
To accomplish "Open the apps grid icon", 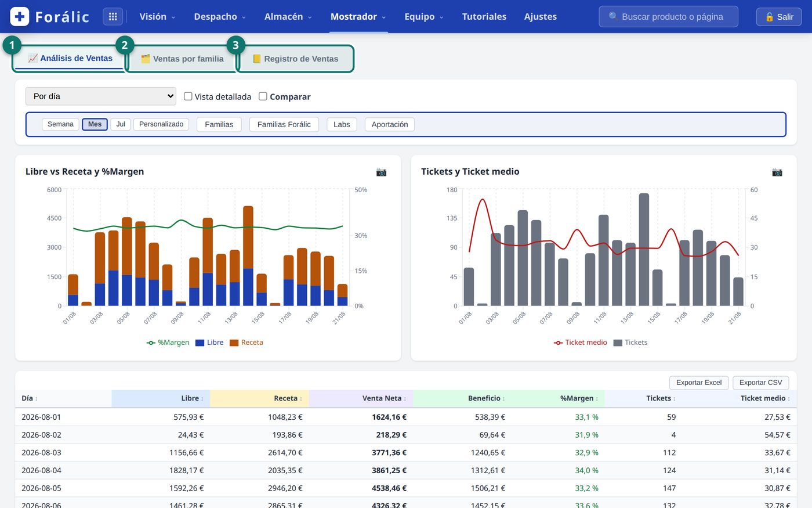I will click(x=113, y=16).
